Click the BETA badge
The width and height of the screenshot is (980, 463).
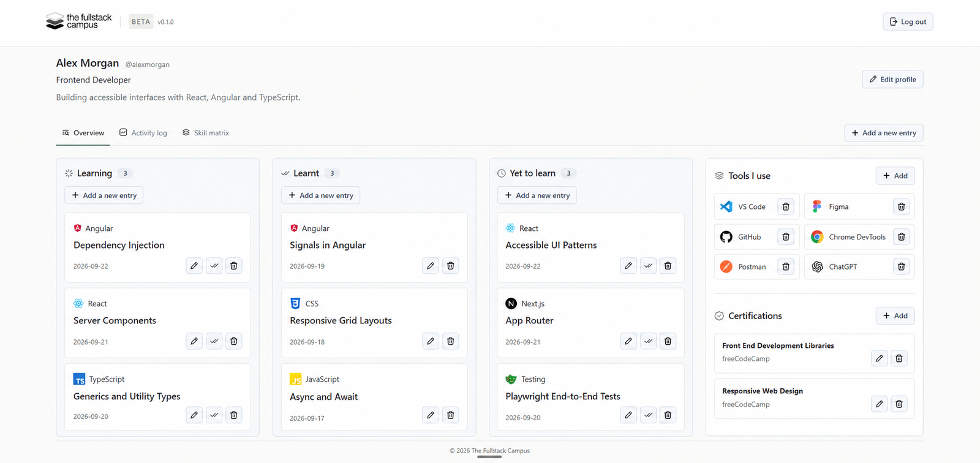pos(141,22)
